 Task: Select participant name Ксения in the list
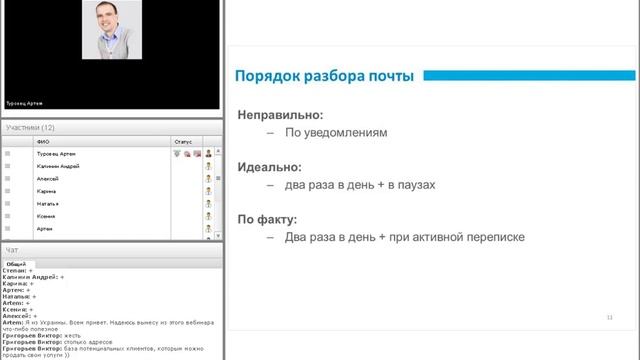click(x=46, y=216)
